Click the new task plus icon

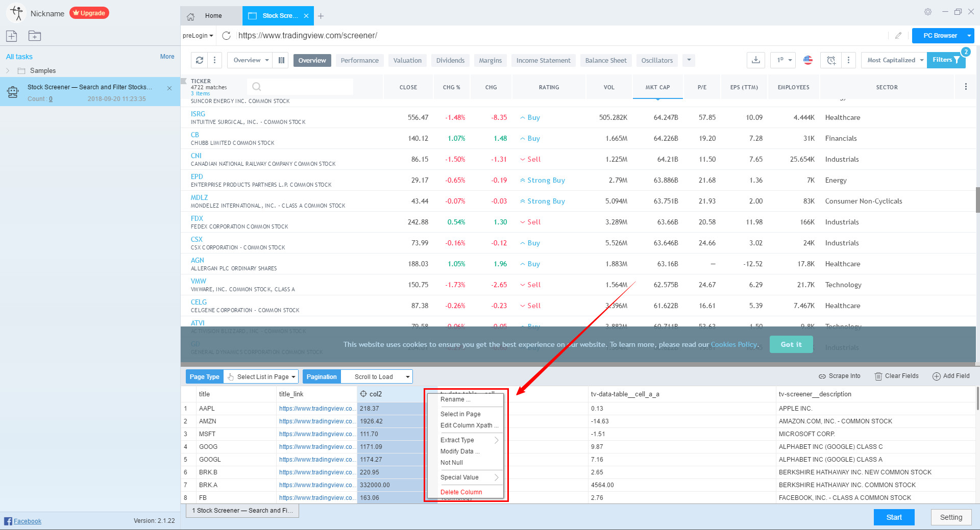(12, 36)
